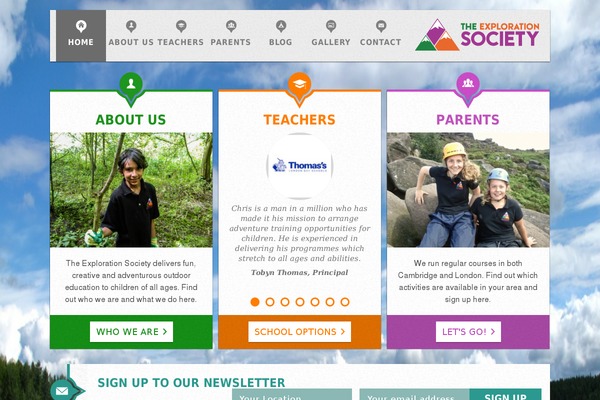This screenshot has width=600, height=400.
Task: Click the School Options button
Action: coord(299,331)
